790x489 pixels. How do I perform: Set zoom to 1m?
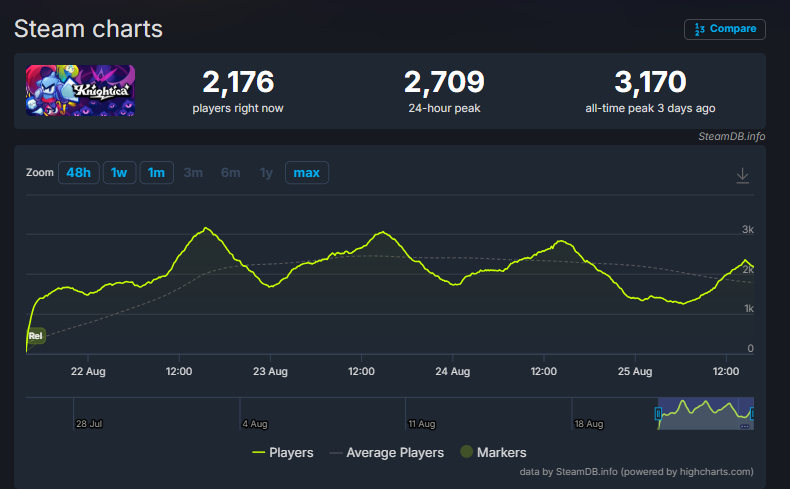coord(156,173)
